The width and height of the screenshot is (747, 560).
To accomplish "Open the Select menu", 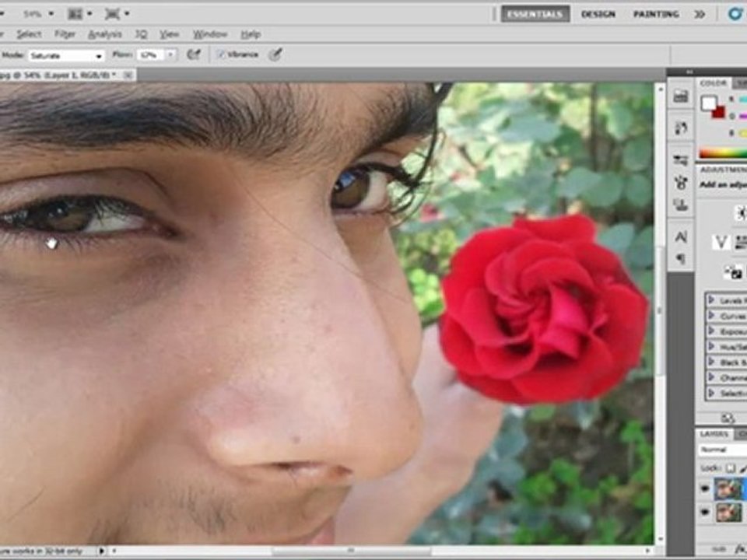I will tap(29, 34).
